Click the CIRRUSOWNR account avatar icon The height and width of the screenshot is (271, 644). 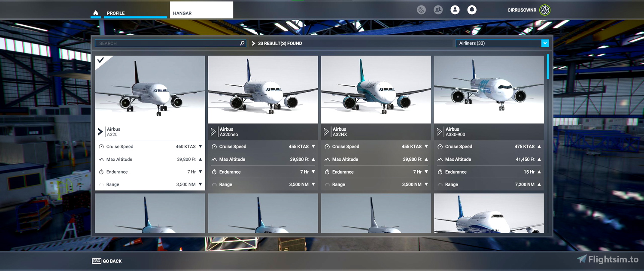point(544,9)
